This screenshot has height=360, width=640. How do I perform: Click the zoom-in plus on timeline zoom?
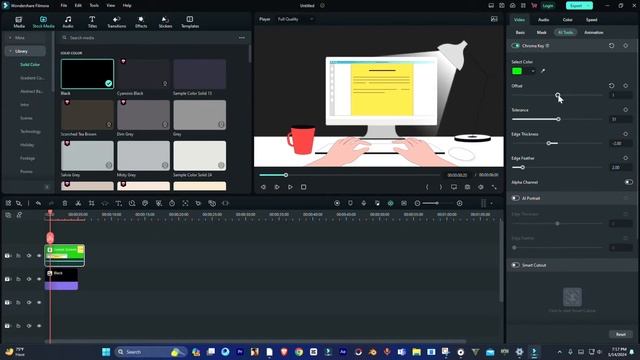[460, 203]
